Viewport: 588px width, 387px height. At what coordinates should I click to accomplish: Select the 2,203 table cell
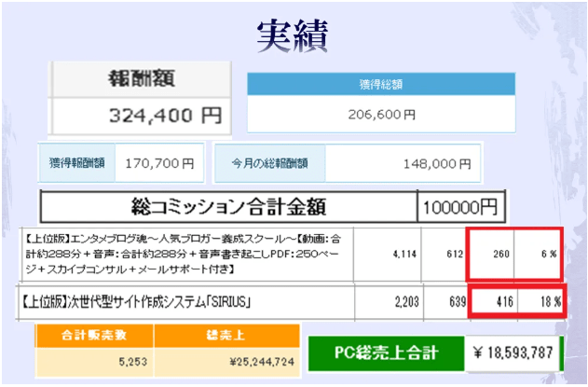point(406,302)
